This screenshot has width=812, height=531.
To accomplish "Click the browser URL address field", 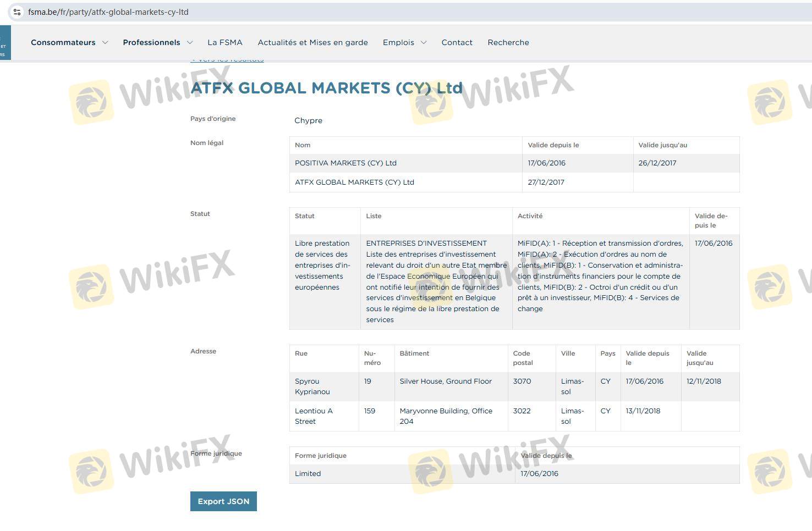I will pos(330,12).
